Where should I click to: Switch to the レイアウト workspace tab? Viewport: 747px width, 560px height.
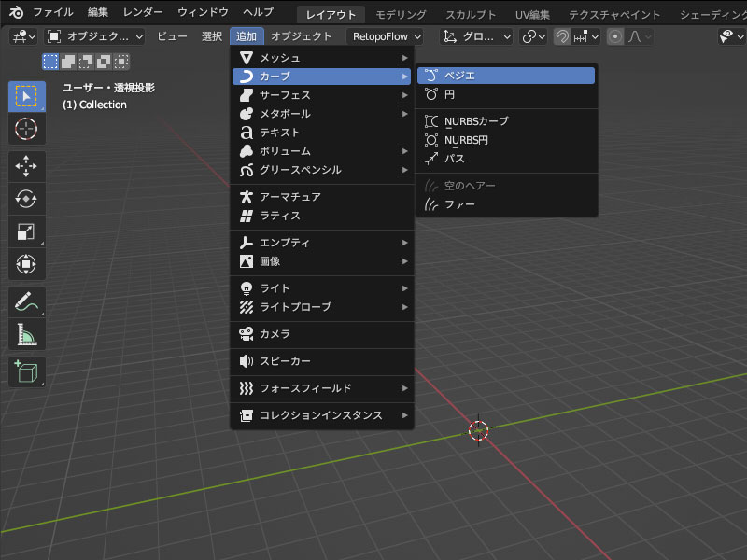coord(331,15)
